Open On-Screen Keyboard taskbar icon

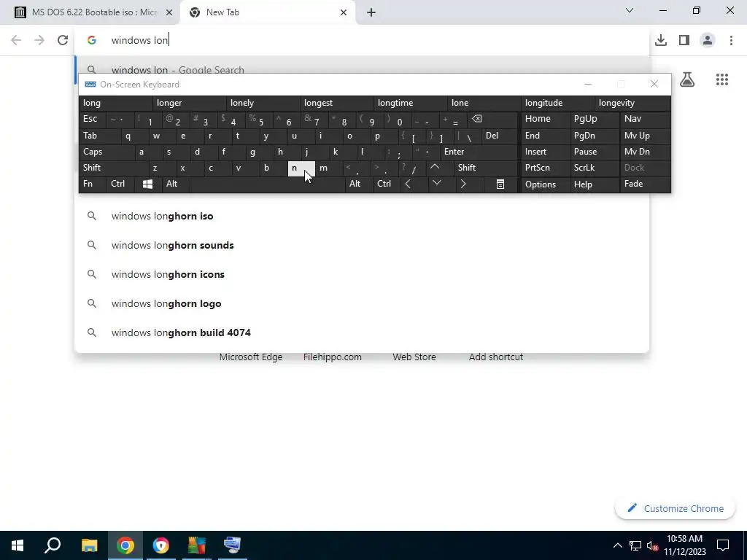point(232,545)
